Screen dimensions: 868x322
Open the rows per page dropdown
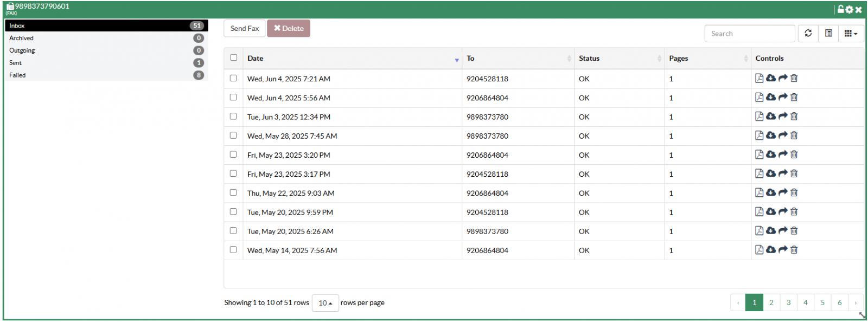325,303
